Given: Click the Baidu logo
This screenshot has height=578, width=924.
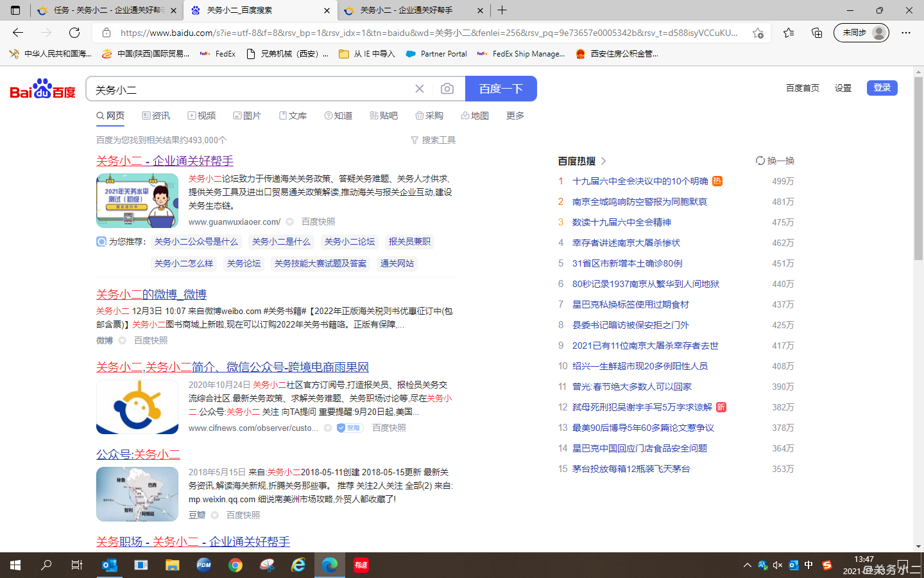Looking at the screenshot, I should point(43,89).
